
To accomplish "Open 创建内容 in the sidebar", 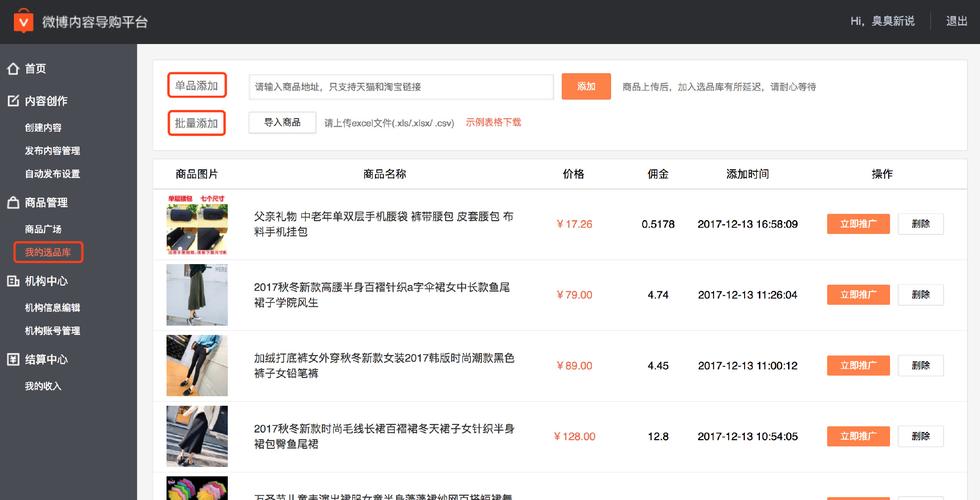I will tap(43, 128).
